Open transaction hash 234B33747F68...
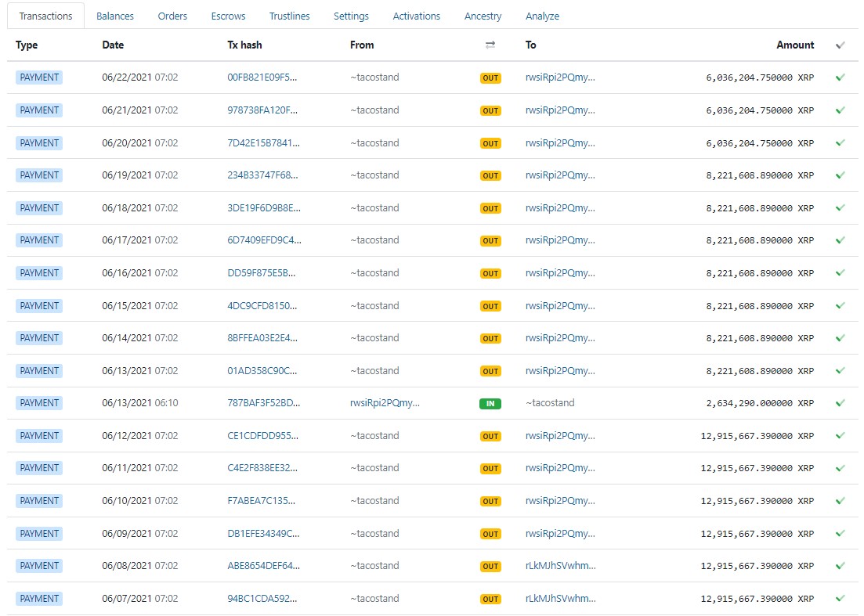The image size is (864, 616). [x=262, y=175]
